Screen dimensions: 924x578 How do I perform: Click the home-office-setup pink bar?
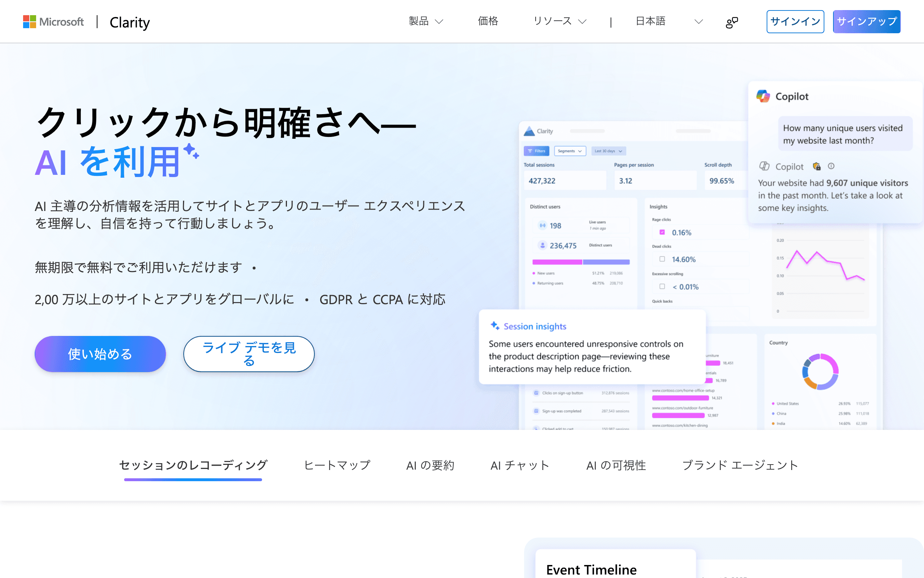[680, 398]
